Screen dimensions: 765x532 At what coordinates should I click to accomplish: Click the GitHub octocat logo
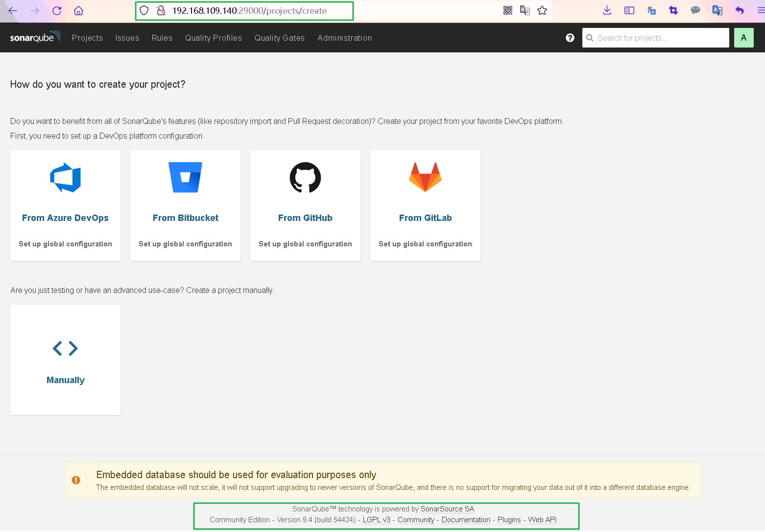[305, 177]
